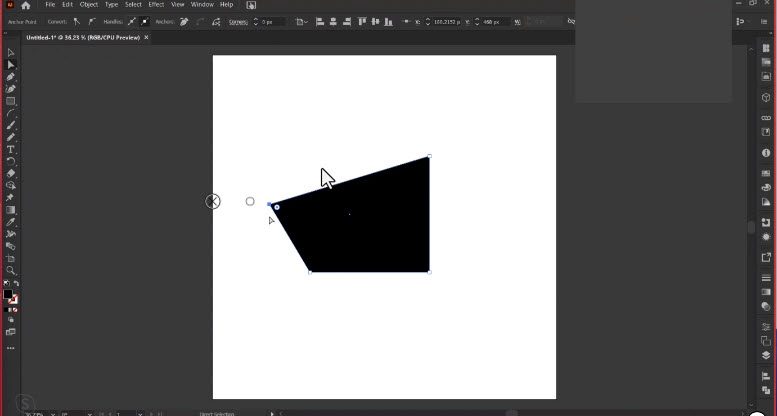Click the Stroke none swatch

13,299
